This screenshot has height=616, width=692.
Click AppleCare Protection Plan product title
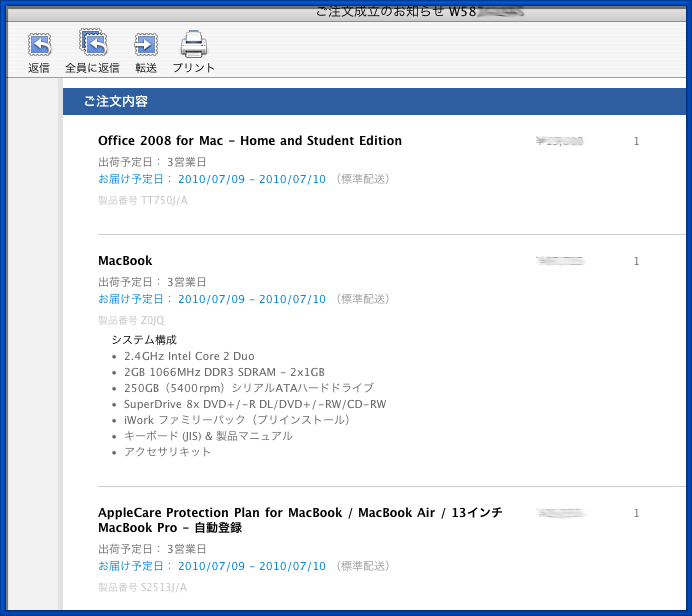pos(300,520)
